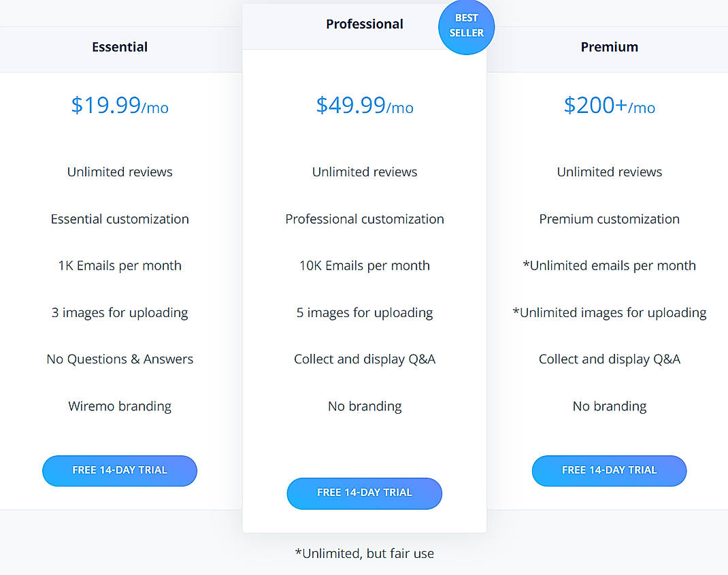Click the Unlimited, but fair use footnote
This screenshot has width=728, height=575.
point(365,553)
